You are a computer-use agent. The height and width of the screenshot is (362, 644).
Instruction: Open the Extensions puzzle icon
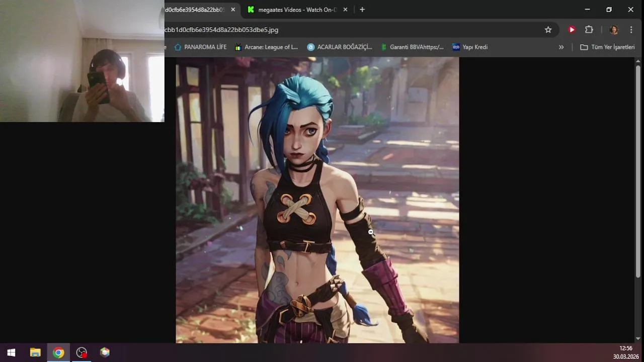(589, 30)
